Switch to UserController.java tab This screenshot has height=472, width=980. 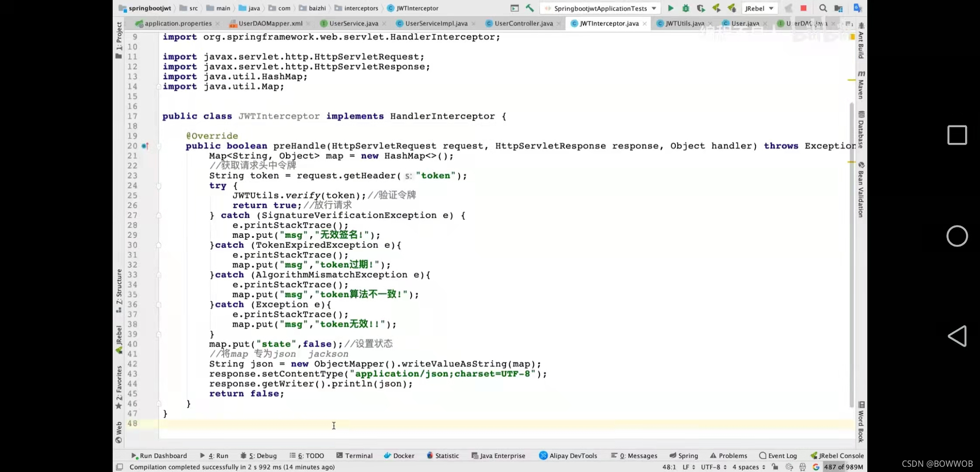click(523, 23)
